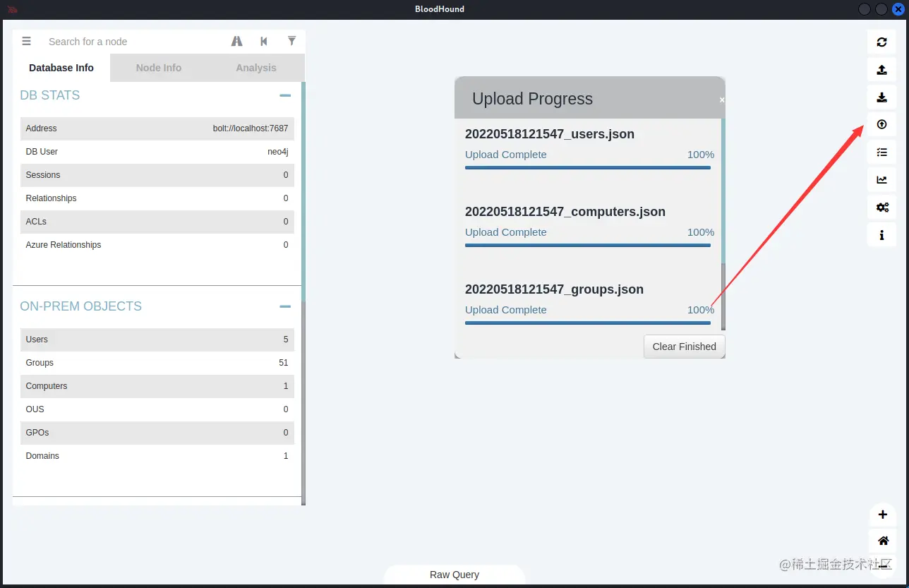Select the Sessions row
This screenshot has width=909, height=588.
pos(157,175)
